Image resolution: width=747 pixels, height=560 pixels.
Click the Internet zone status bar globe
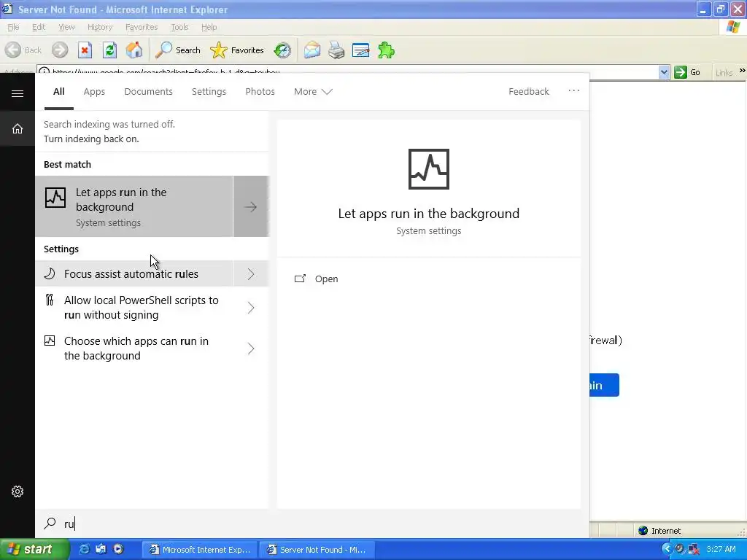(643, 531)
